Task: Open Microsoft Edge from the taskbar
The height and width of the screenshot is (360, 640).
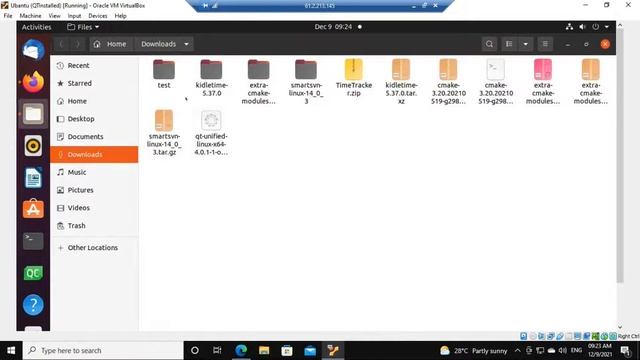Action: coord(241,351)
